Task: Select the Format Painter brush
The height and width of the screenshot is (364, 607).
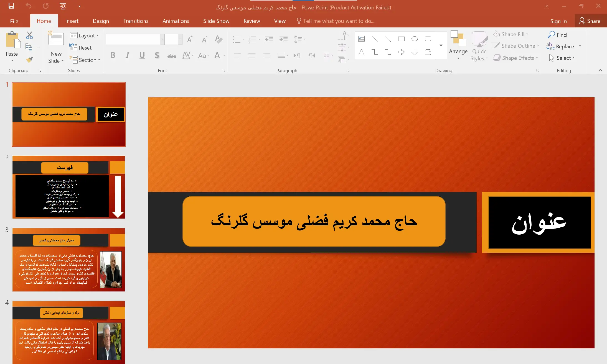Action: [29, 59]
